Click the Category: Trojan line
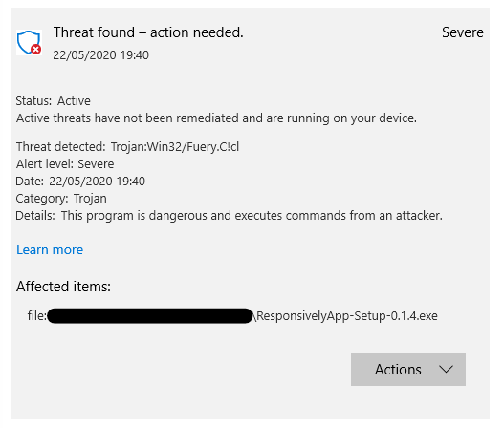Image resolution: width=504 pixels, height=428 pixels. tap(61, 199)
